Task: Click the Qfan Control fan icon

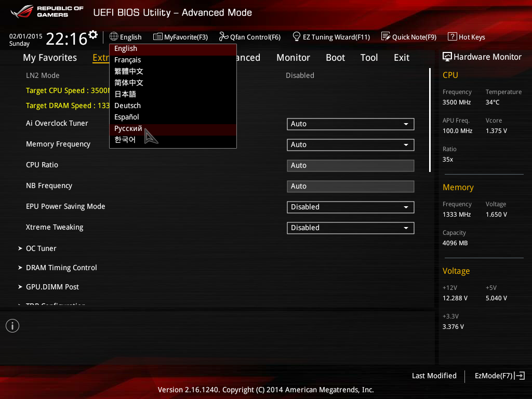Action: (223, 36)
